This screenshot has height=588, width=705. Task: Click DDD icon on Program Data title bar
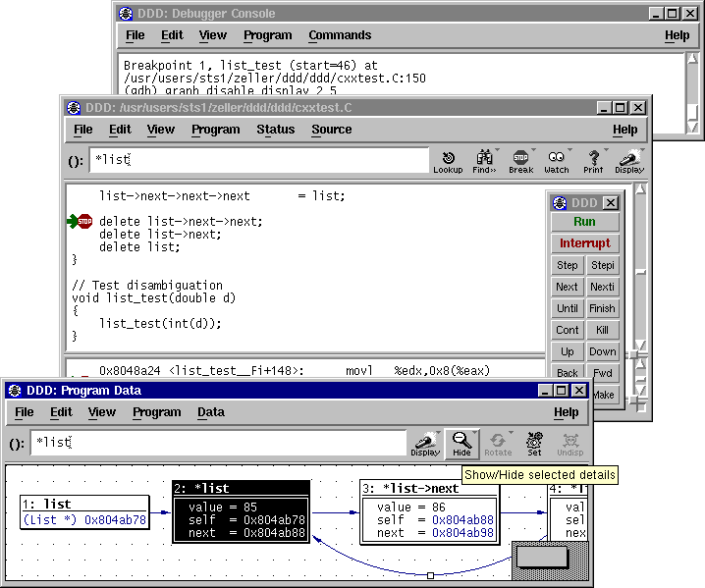(15, 391)
